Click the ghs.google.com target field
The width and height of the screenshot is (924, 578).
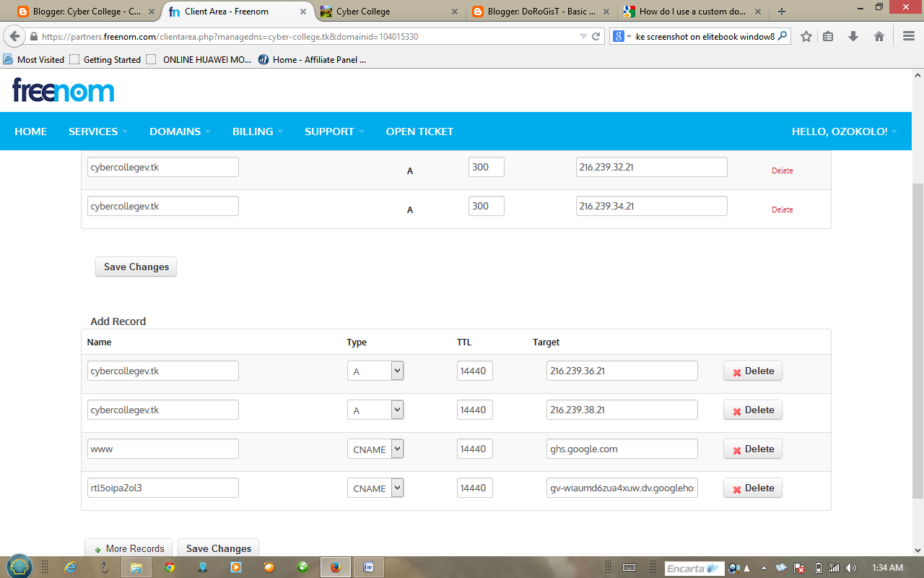tap(622, 449)
